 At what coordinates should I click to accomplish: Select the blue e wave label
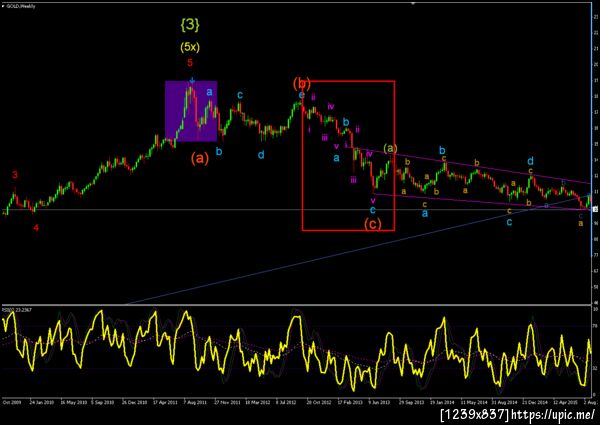click(302, 94)
